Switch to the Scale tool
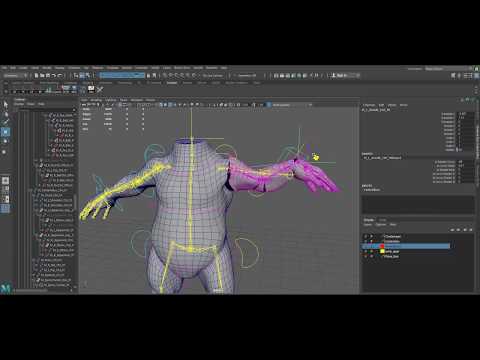The image size is (480, 360). click(x=4, y=152)
